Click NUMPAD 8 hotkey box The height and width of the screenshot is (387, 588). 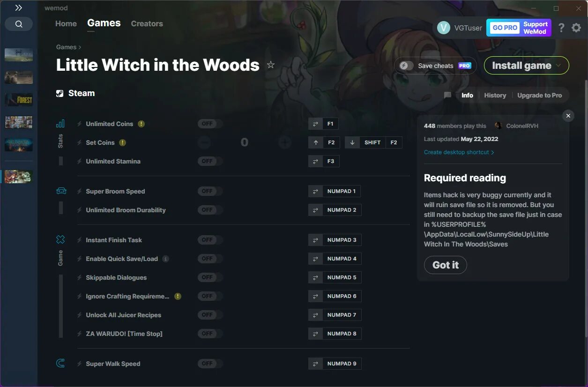coord(342,334)
